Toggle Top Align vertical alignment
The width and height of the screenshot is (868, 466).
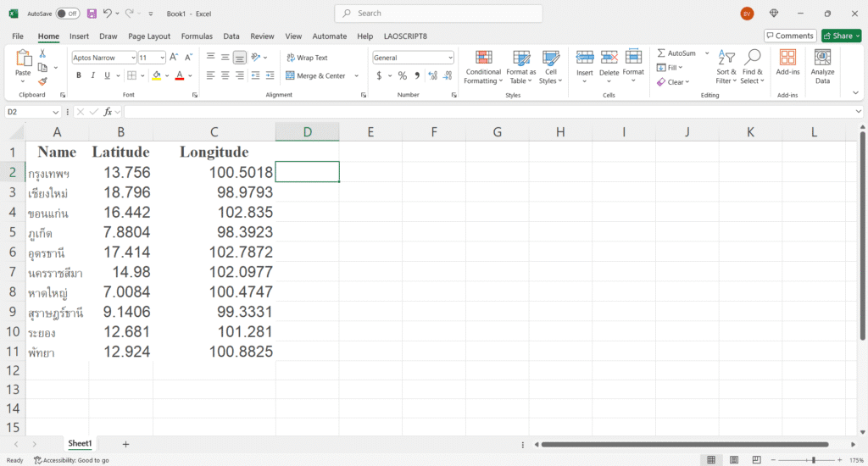pos(210,57)
